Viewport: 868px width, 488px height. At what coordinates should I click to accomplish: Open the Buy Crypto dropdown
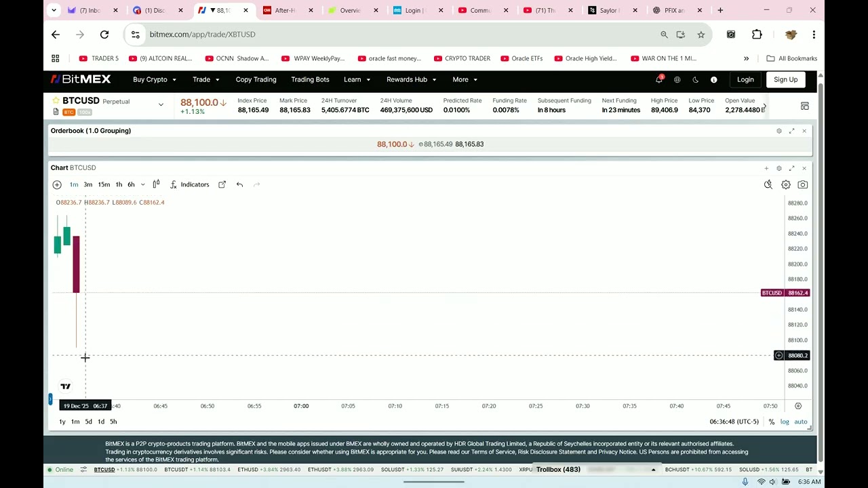click(x=155, y=79)
